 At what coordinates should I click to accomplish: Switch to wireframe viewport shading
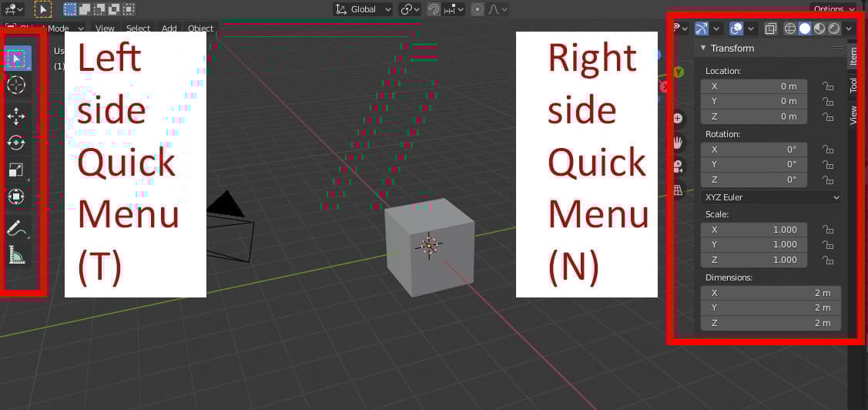[x=790, y=28]
